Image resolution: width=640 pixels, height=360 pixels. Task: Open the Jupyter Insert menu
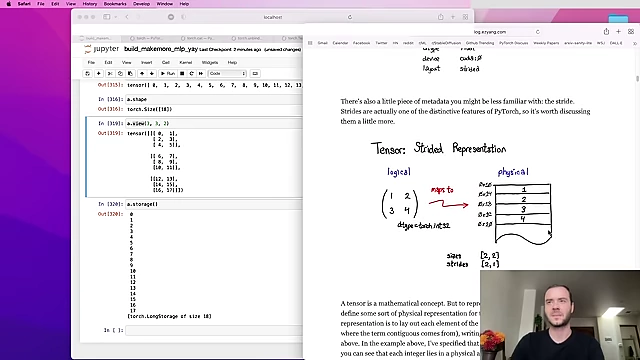pos(147,62)
